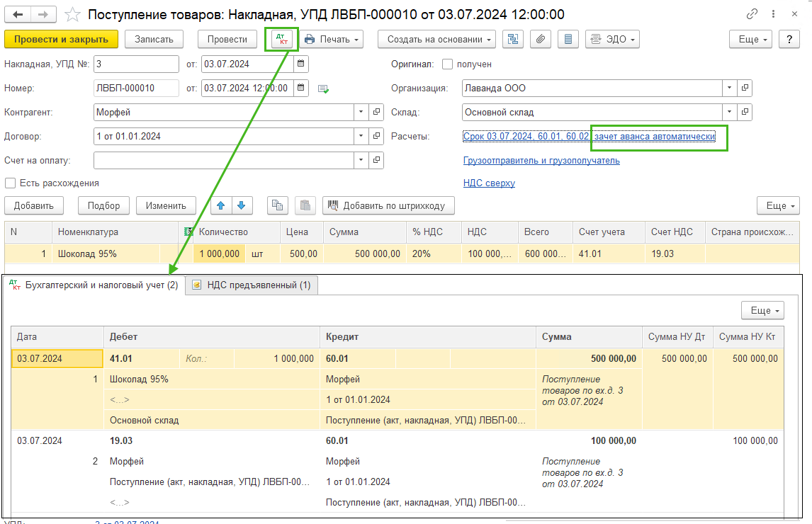Move the table row up
The height and width of the screenshot is (524, 812).
(x=221, y=205)
